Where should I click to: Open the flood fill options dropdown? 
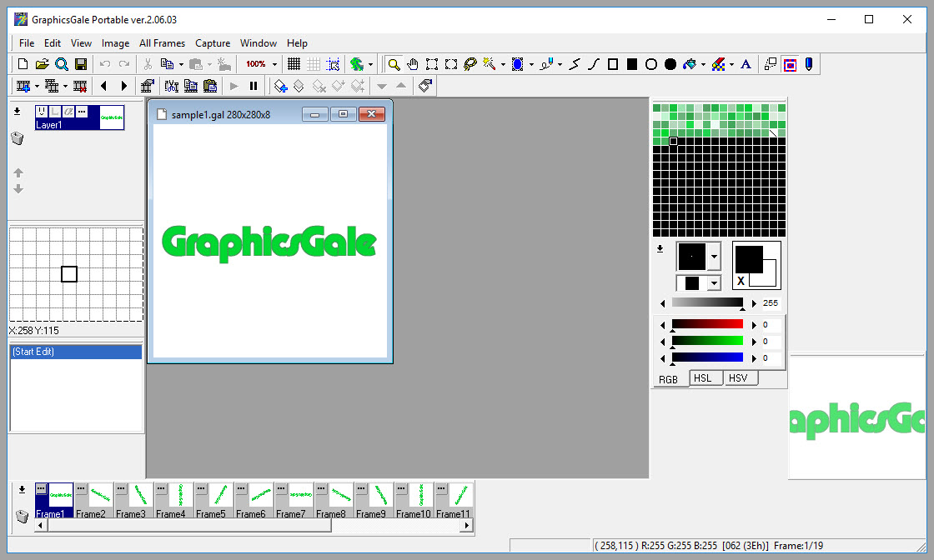(x=704, y=64)
